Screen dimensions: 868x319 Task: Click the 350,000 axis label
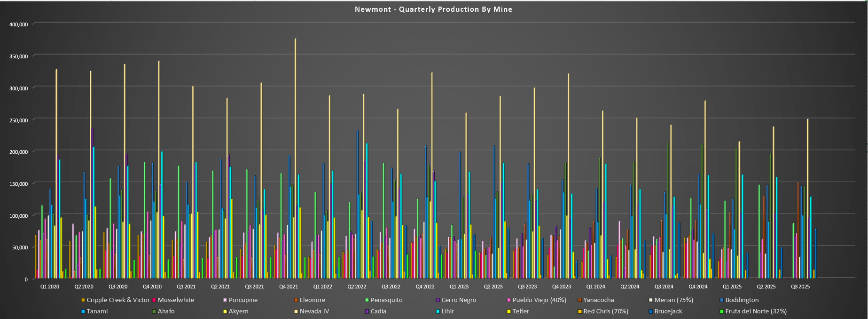point(19,56)
